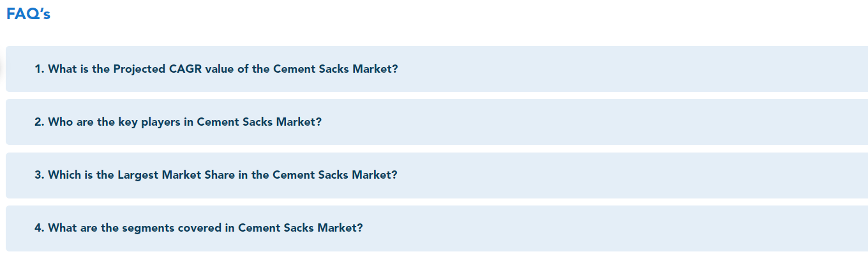The width and height of the screenshot is (868, 254).
Task: Show answer about covered market segments
Action: (437, 228)
